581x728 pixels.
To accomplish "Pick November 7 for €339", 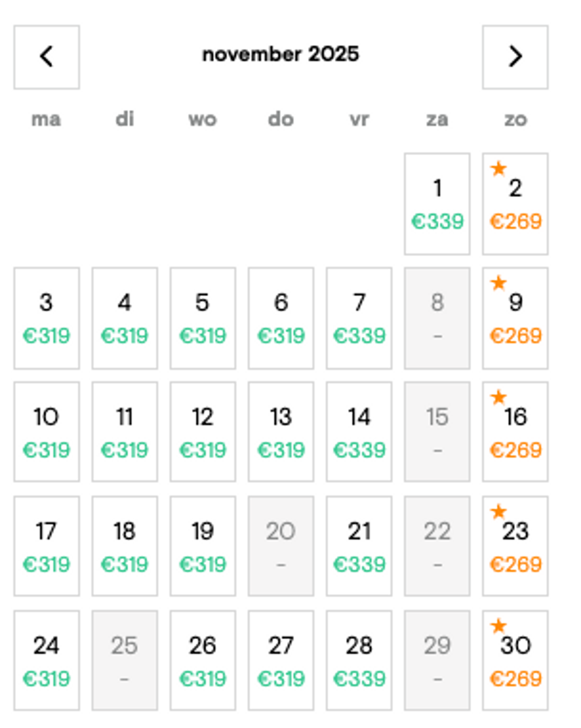I will point(359,318).
